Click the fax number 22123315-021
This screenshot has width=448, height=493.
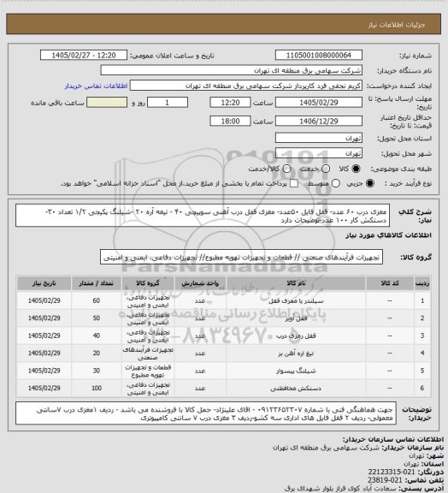(392, 472)
